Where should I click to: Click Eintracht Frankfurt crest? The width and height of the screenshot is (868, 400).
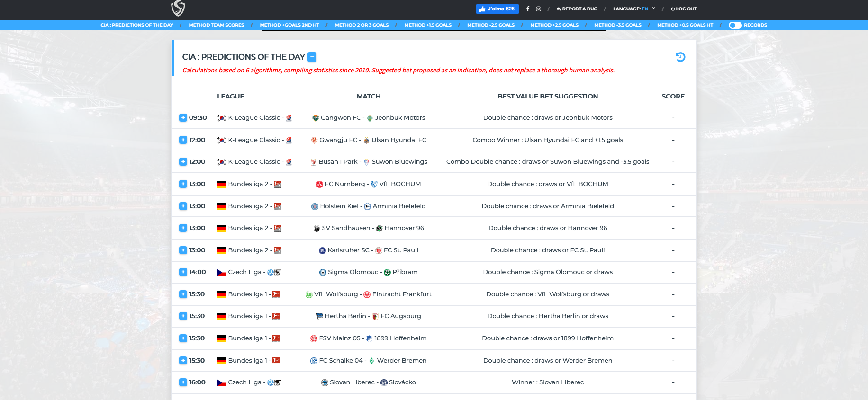click(367, 294)
